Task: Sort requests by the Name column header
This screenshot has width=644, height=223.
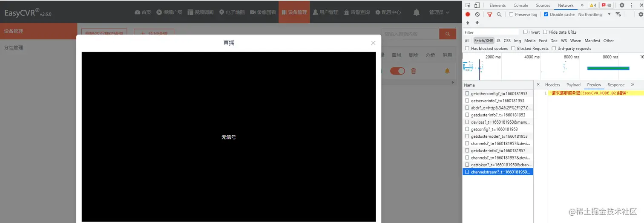Action: (498, 85)
